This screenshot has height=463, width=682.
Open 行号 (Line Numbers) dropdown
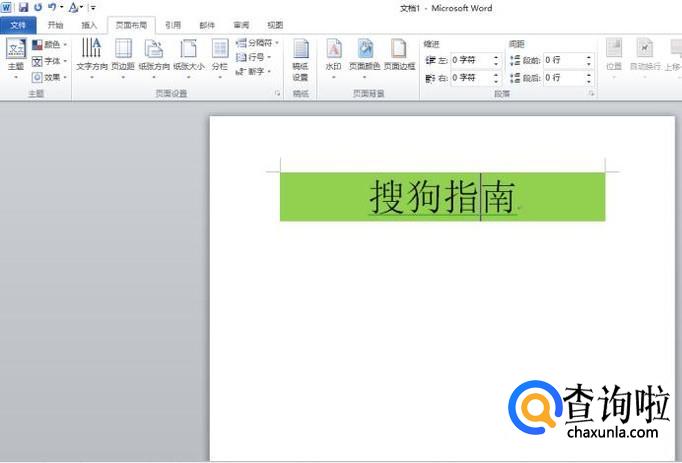(254, 57)
